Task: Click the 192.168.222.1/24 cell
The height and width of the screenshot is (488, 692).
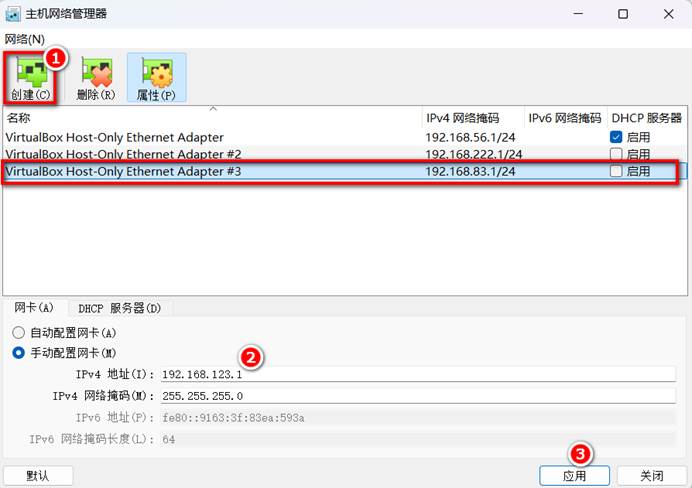Action: [x=474, y=154]
